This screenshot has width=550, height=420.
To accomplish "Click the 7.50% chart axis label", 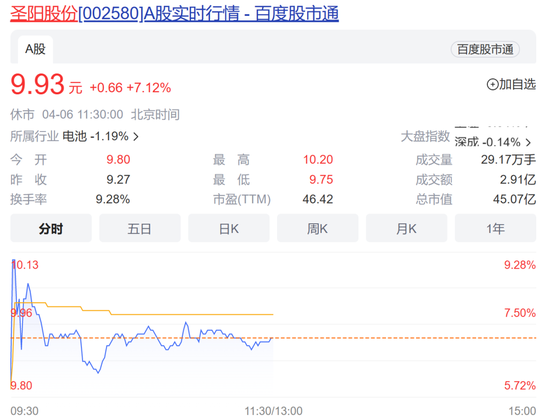I will click(520, 313).
